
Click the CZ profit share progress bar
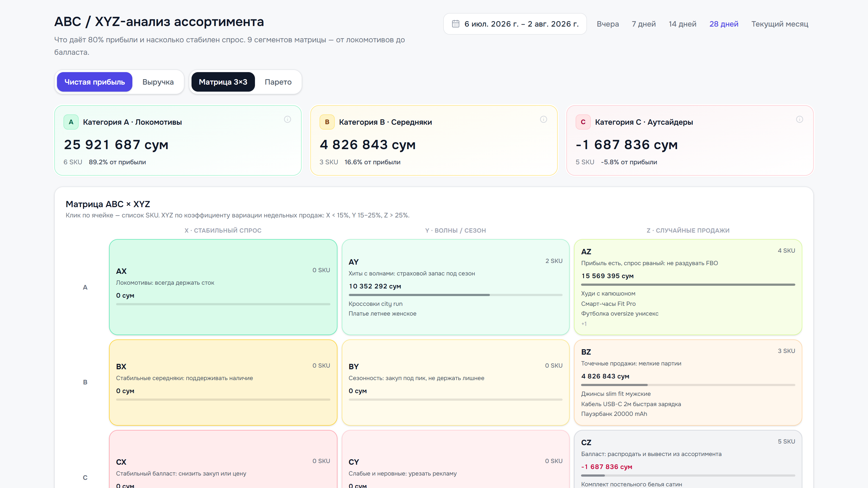tap(688, 476)
